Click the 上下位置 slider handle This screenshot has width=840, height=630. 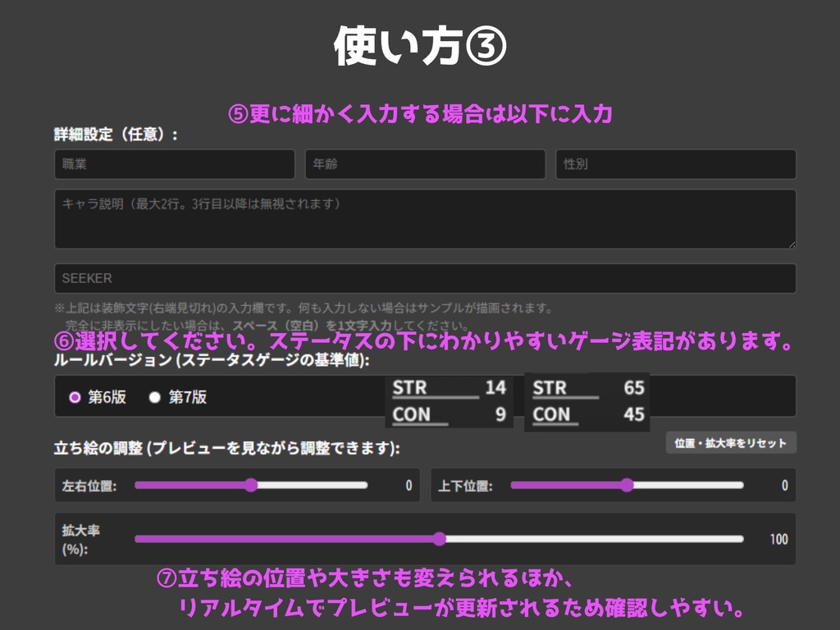pyautogui.click(x=626, y=486)
